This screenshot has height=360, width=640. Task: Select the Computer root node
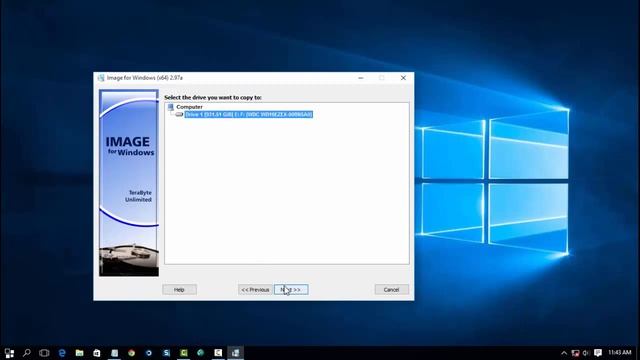189,107
